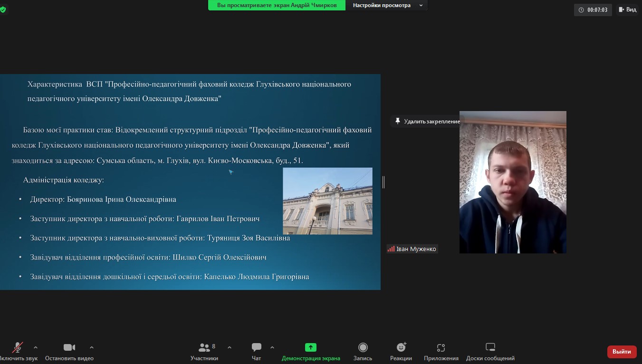
Task: Click the green encryption shield icon
Action: click(x=3, y=9)
